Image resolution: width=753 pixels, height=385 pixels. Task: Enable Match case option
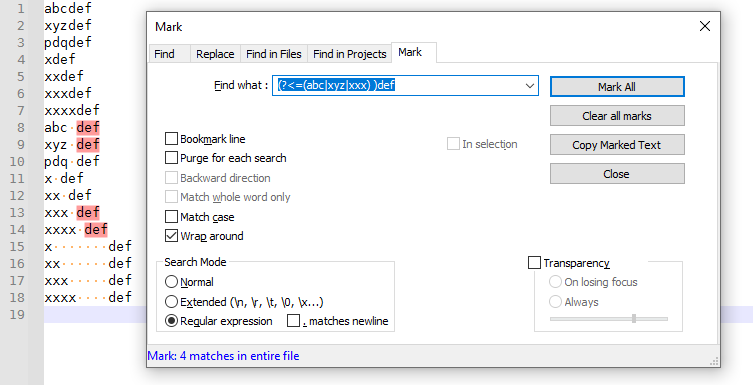click(x=171, y=217)
